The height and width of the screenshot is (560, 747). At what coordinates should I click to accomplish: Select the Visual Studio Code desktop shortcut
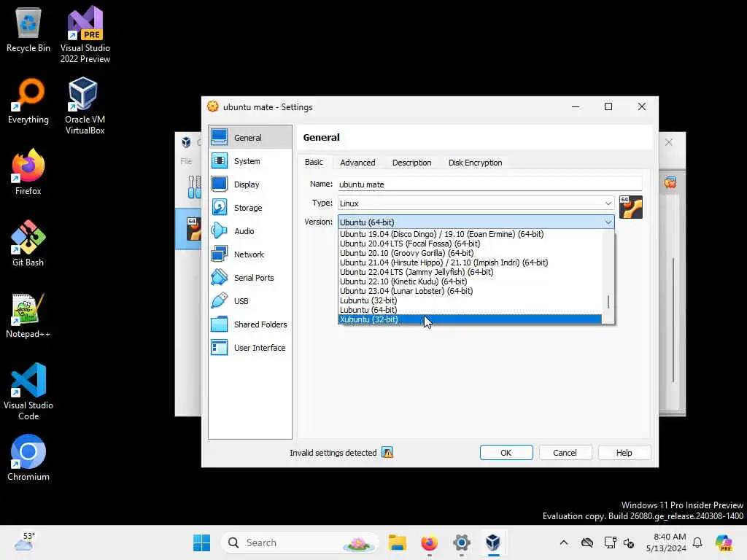(x=28, y=392)
